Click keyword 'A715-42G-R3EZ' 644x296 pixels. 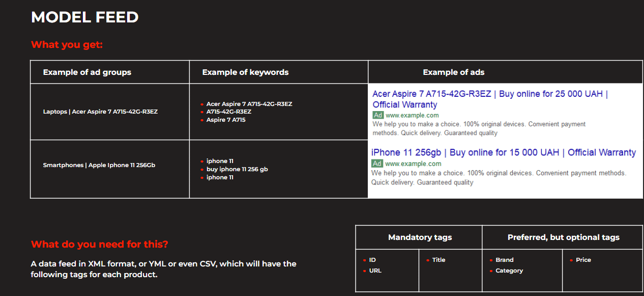tap(229, 112)
